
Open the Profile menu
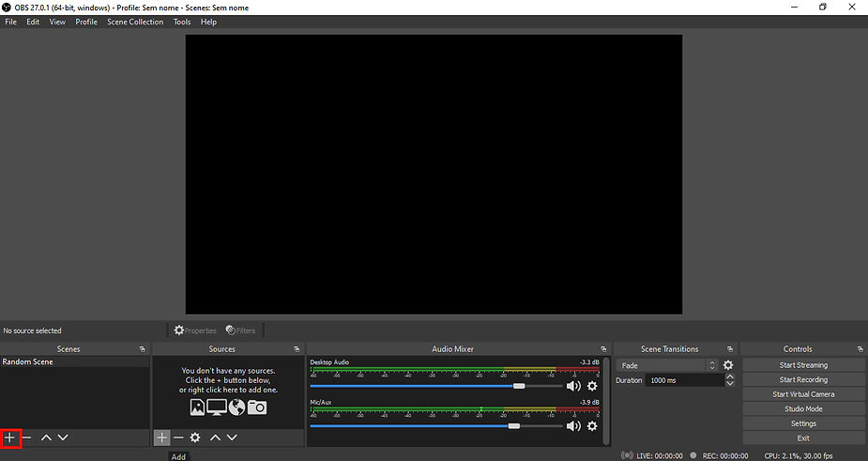tap(86, 22)
